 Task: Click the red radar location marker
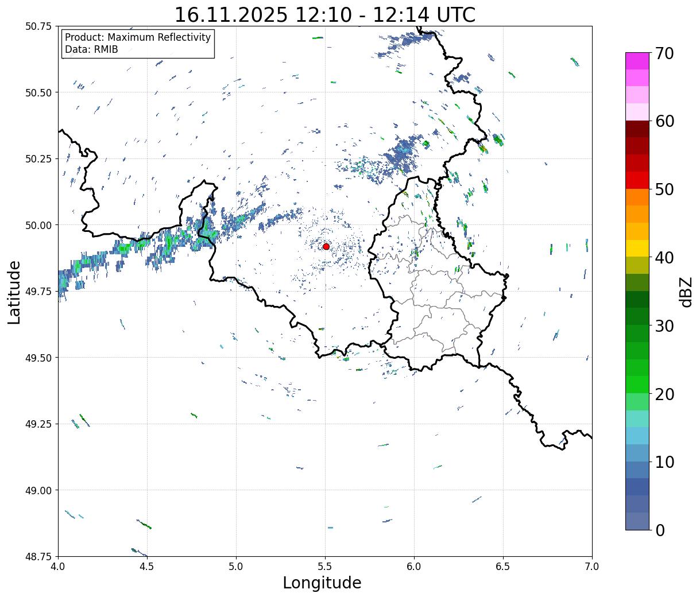326,246
